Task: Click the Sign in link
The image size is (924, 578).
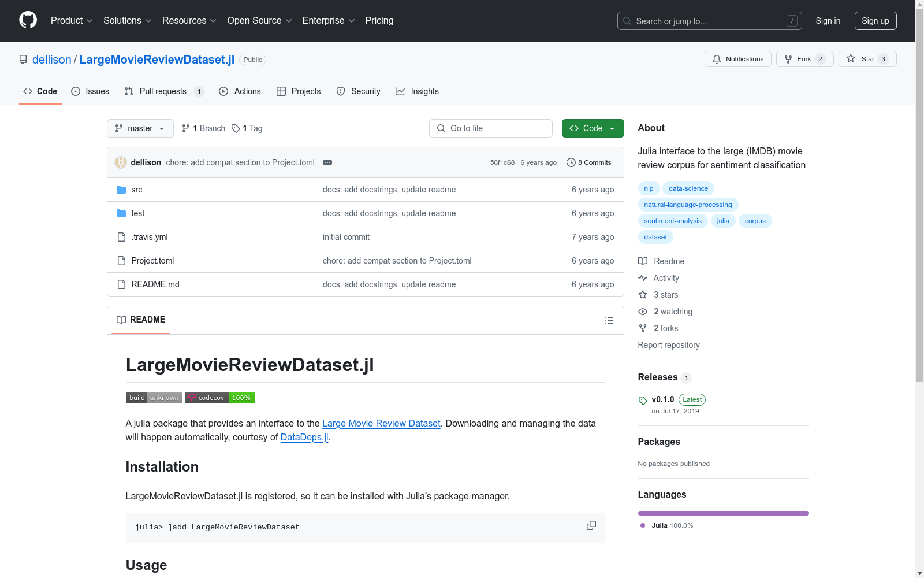Action: click(x=828, y=21)
